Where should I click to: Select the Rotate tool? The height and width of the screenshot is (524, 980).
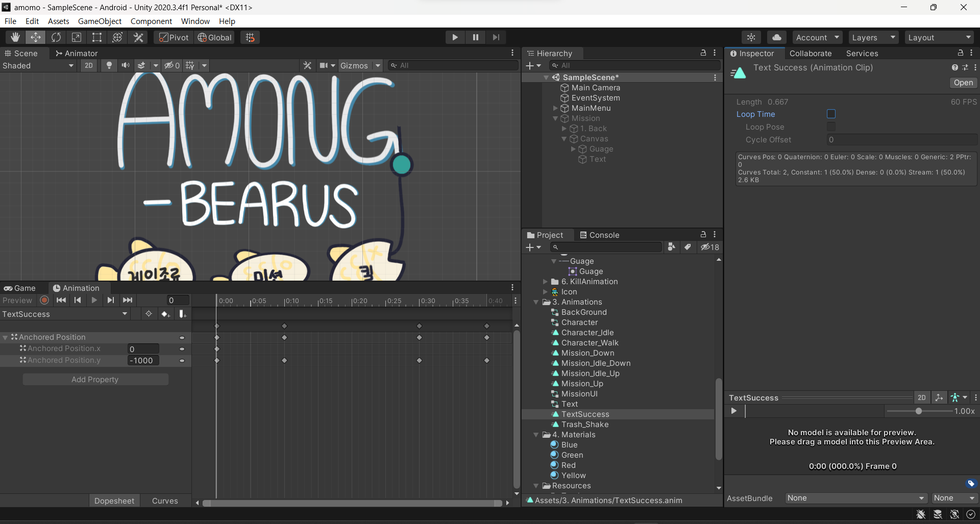pos(56,37)
